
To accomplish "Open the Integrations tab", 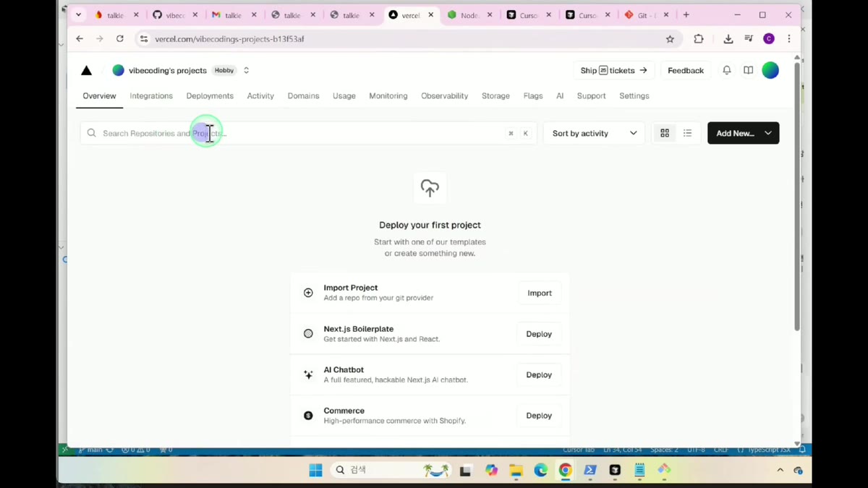I will (151, 95).
